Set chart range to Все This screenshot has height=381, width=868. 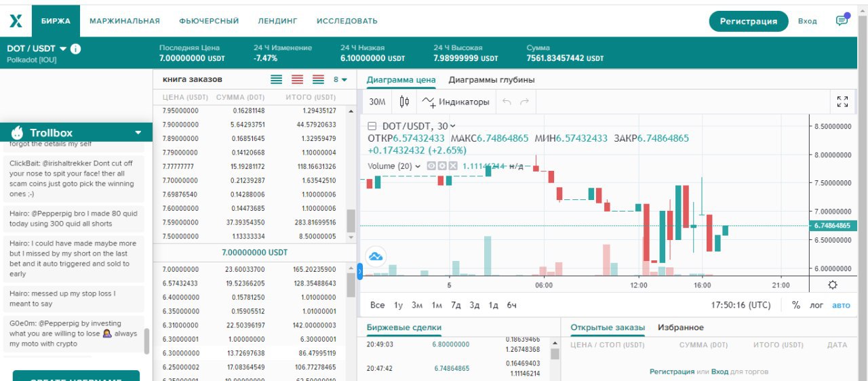378,305
